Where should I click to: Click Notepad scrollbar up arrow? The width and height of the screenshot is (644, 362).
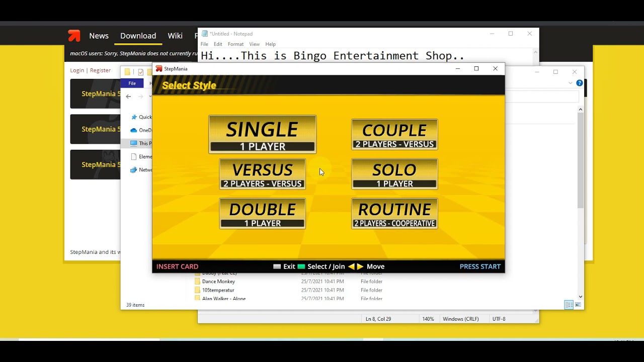tap(535, 52)
